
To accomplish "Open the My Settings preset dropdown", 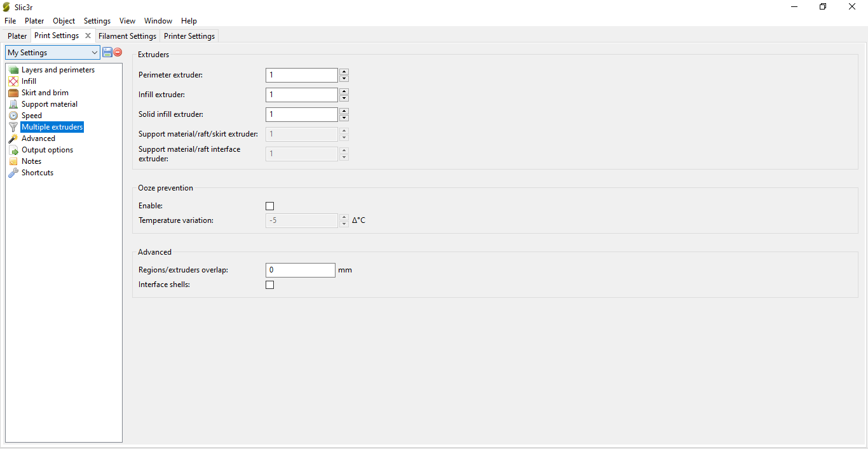I will point(52,53).
